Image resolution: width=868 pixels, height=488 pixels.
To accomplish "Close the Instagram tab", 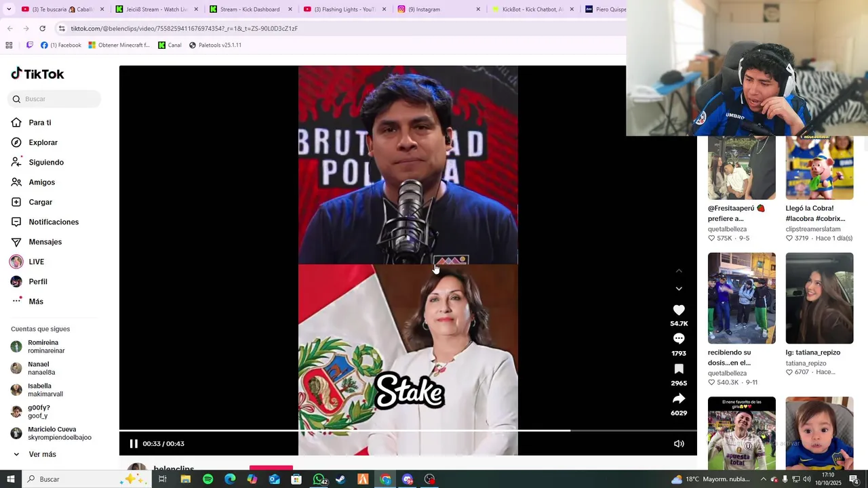I will [478, 9].
